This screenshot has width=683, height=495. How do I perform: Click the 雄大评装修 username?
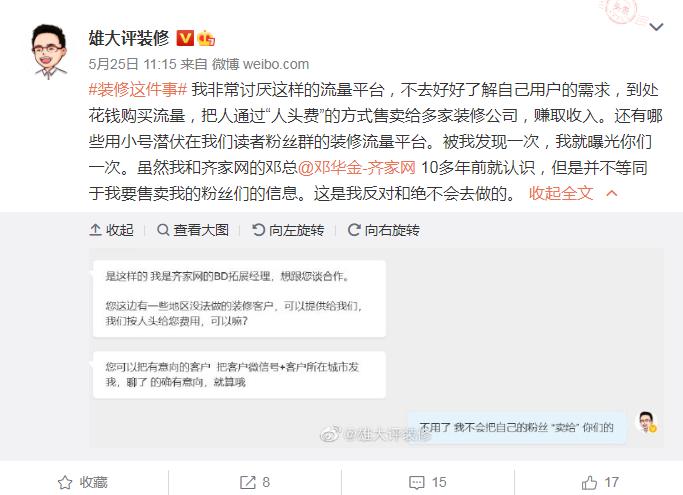pos(128,38)
